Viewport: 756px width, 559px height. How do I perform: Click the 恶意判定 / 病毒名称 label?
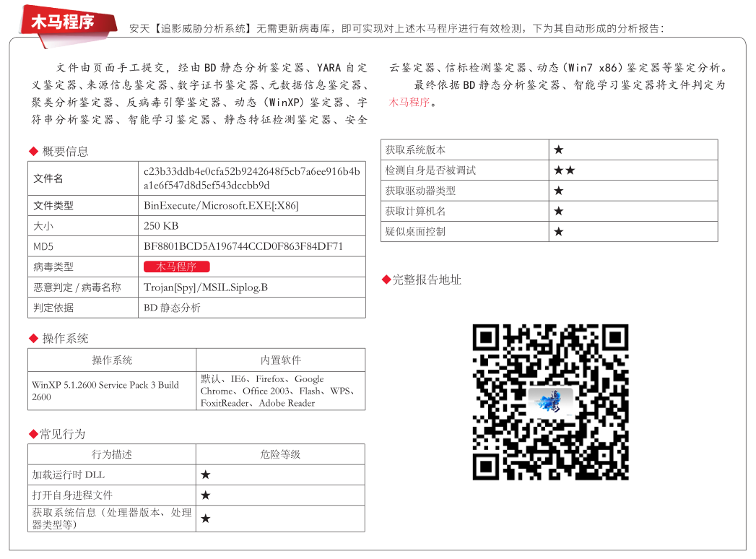[x=77, y=287]
